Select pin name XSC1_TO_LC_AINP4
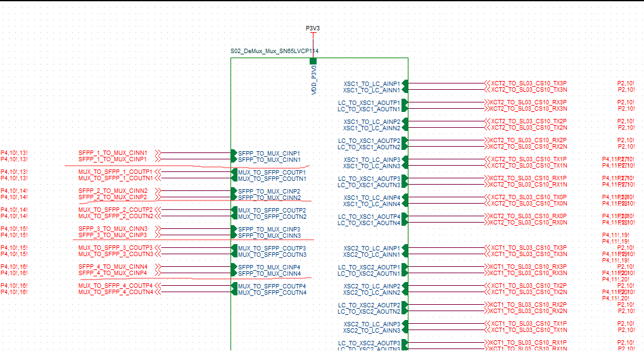 (372, 198)
